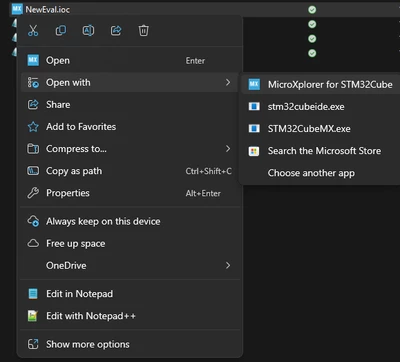Select the NewEval.ioc file name
The image size is (400, 362).
click(48, 9)
